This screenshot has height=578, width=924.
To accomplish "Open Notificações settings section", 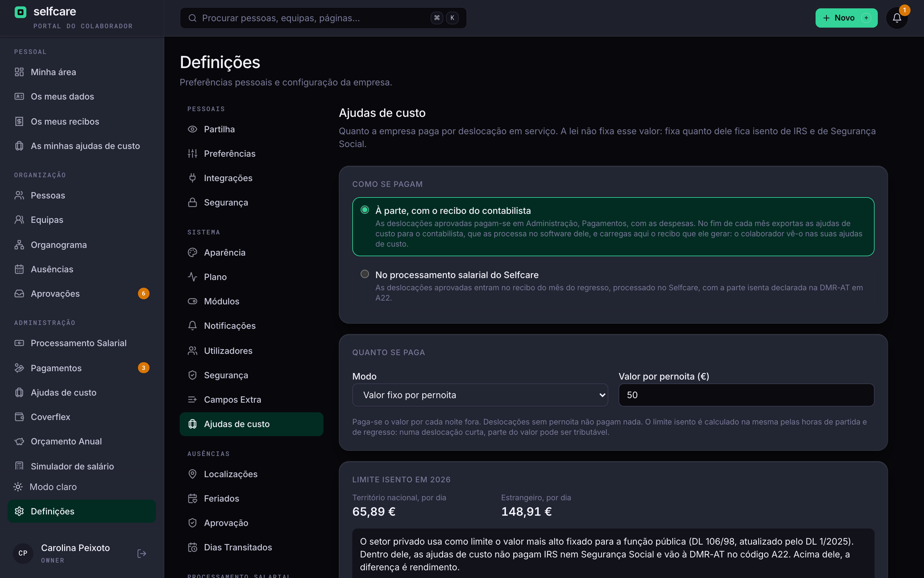I will point(251,326).
